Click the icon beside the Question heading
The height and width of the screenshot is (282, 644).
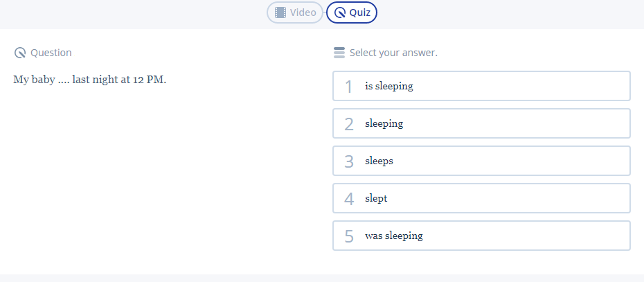tap(20, 53)
